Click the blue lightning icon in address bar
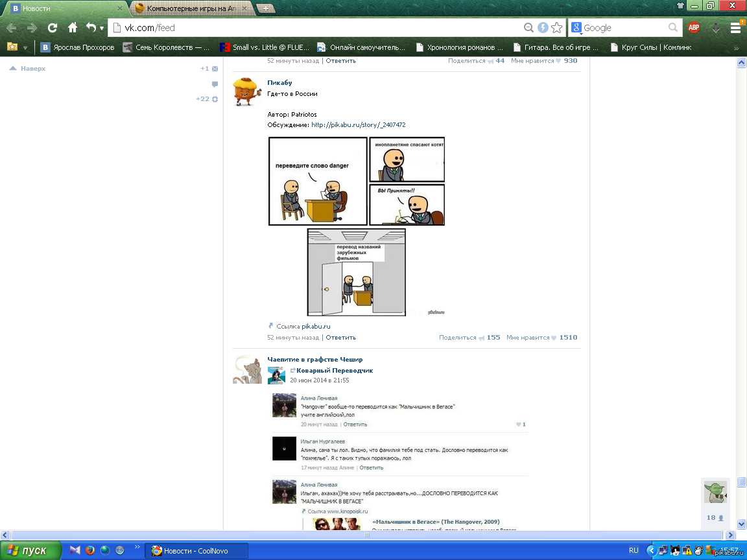Screen dimensions: 747x560 tap(543, 28)
